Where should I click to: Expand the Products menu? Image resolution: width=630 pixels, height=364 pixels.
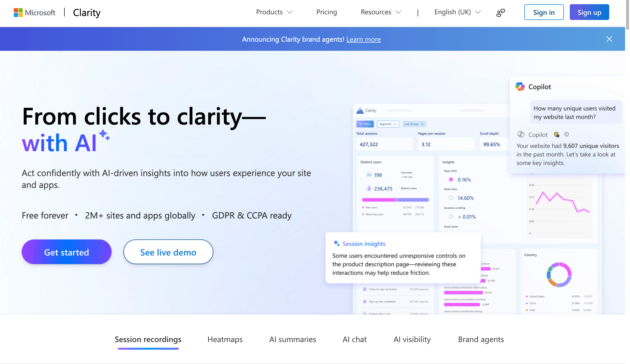coord(274,12)
